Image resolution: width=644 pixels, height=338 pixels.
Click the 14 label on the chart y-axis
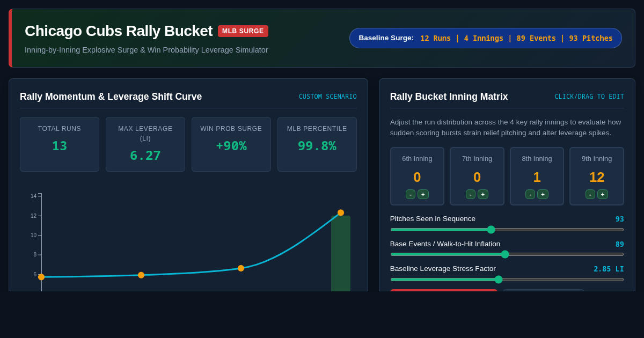[34, 196]
